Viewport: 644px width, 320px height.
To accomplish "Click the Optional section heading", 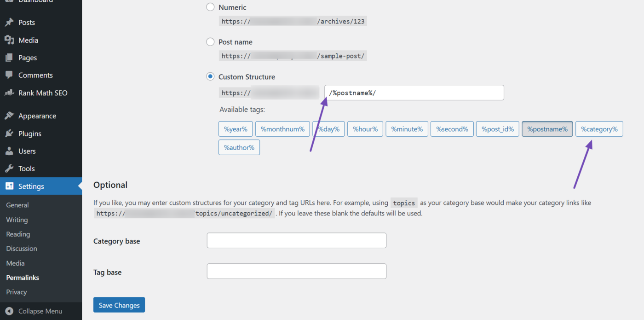I will [x=110, y=185].
